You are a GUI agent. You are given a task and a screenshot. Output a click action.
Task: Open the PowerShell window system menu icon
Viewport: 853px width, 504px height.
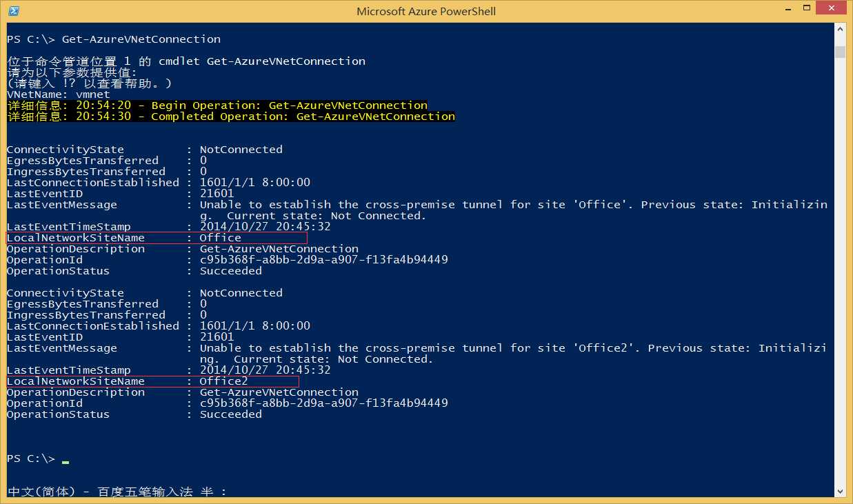(14, 11)
